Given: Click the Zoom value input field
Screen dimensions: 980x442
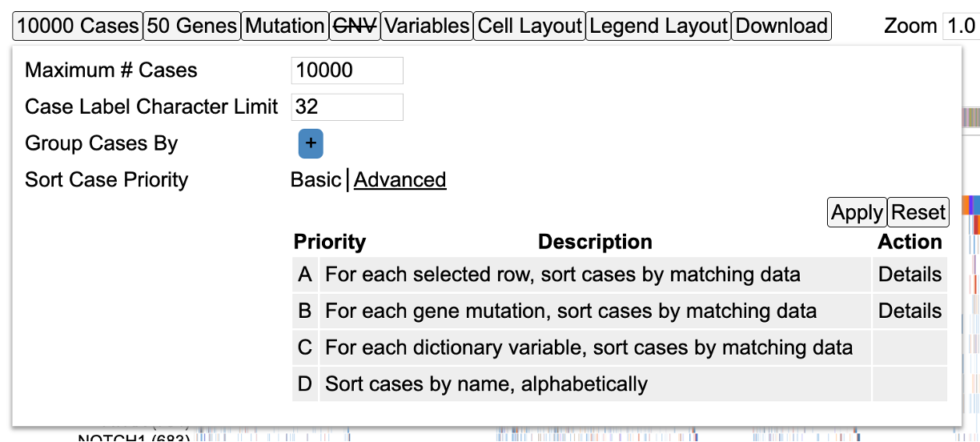Looking at the screenshot, I should pos(960,26).
